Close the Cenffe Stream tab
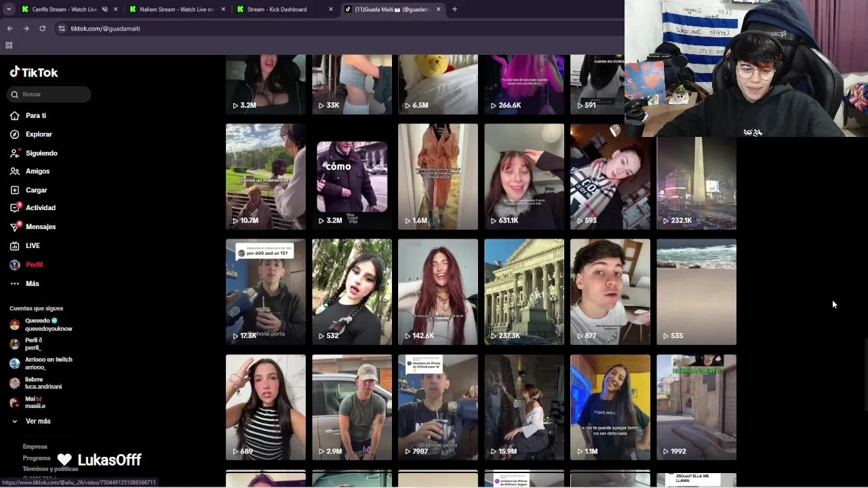This screenshot has width=868, height=488. click(116, 9)
